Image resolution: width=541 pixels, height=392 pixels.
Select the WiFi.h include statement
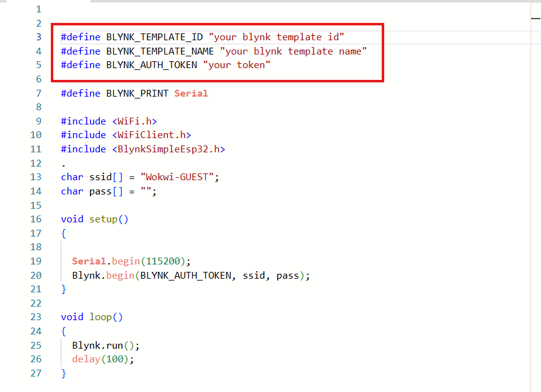(108, 121)
